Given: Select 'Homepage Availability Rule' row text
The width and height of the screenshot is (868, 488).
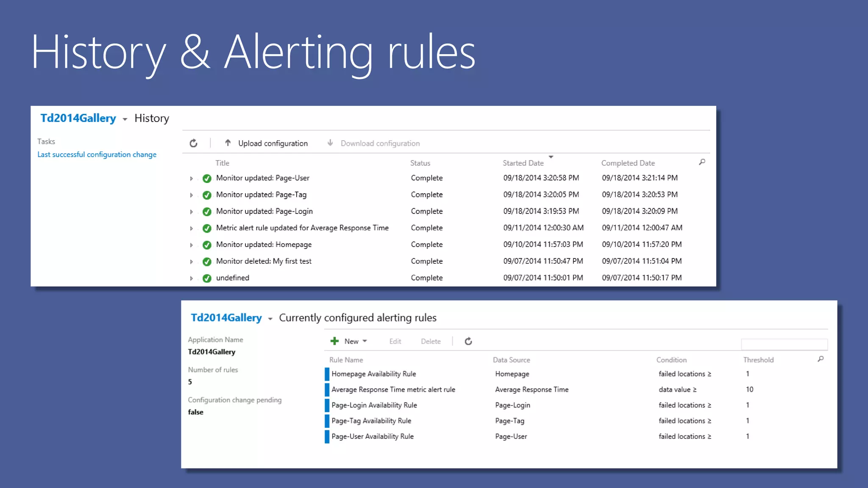Looking at the screenshot, I should 373,374.
